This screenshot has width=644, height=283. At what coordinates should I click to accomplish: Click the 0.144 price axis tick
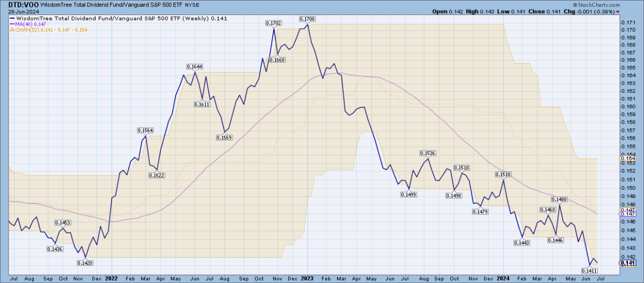pos(628,239)
